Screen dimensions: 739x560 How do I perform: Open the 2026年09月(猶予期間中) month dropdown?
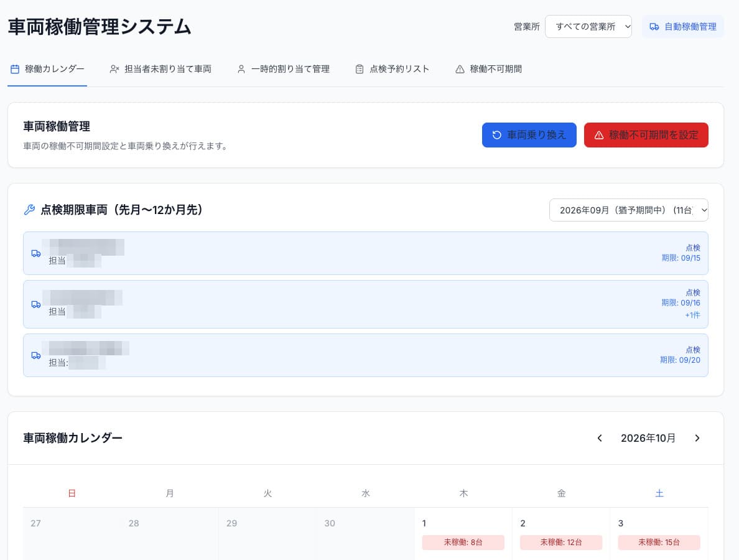pos(628,210)
